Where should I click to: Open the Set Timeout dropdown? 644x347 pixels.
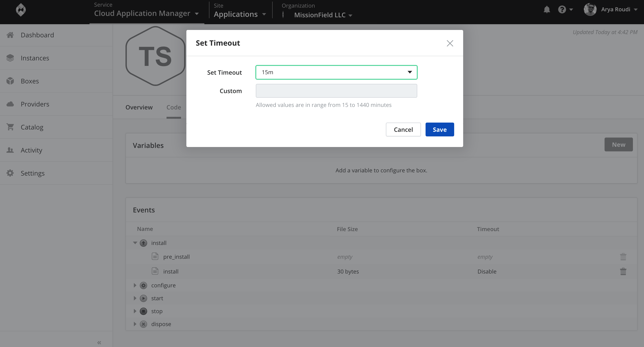337,72
